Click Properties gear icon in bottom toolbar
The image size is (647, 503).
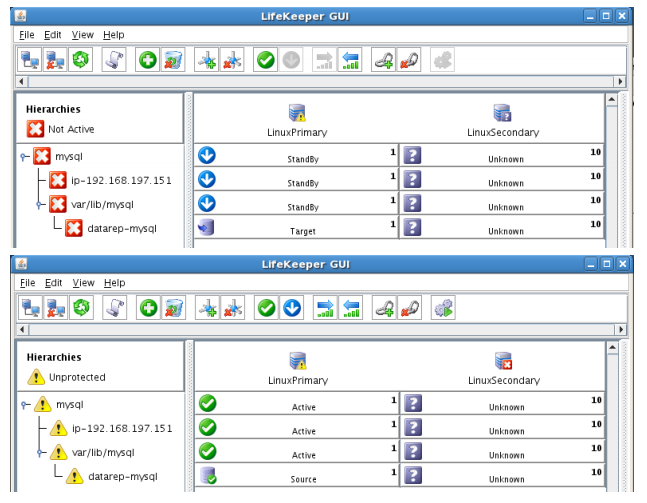443,308
